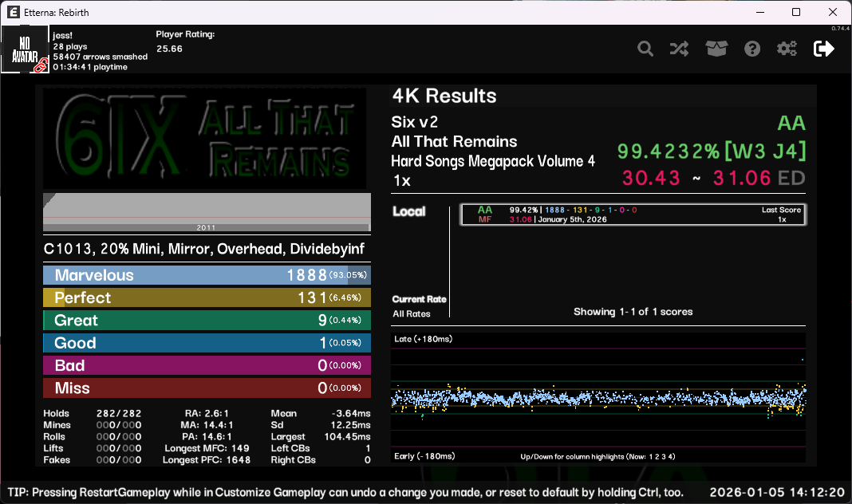This screenshot has width=852, height=504.
Task: Click the Etterna logo in title bar
Action: (x=14, y=12)
